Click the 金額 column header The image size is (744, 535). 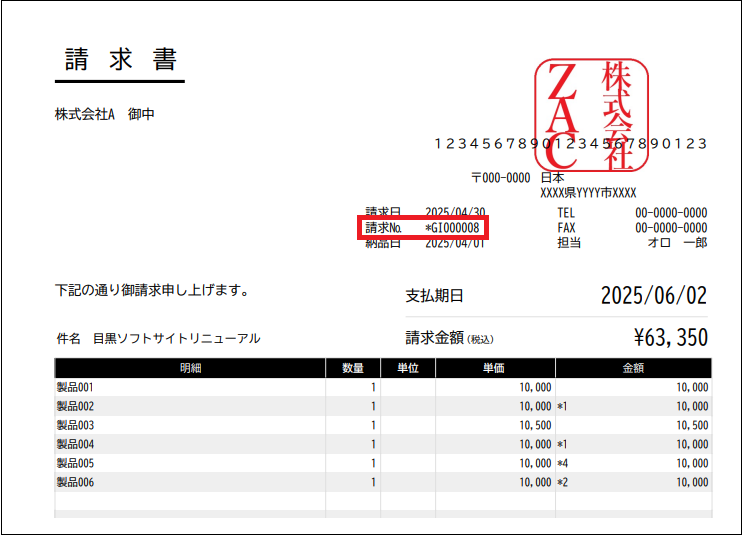pyautogui.click(x=633, y=368)
